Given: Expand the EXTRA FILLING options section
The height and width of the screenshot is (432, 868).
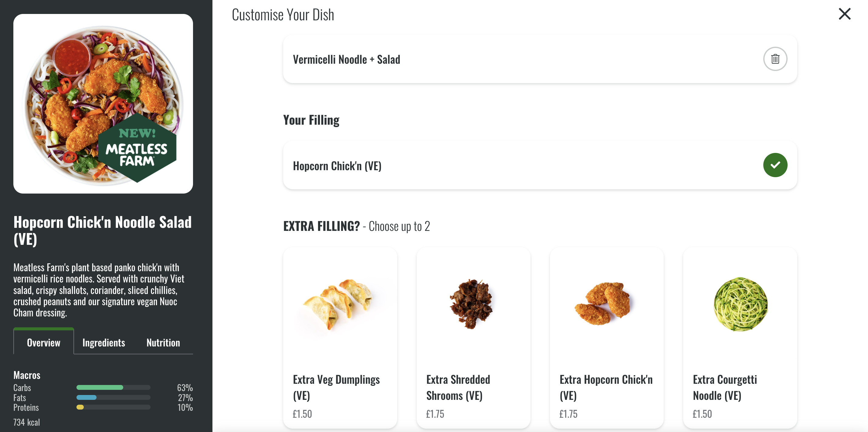Looking at the screenshot, I should click(x=321, y=226).
